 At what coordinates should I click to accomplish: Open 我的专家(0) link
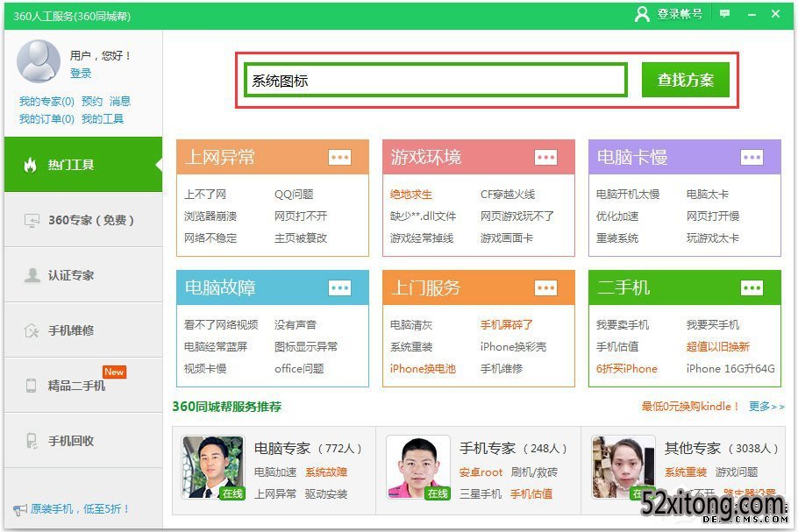pos(46,101)
